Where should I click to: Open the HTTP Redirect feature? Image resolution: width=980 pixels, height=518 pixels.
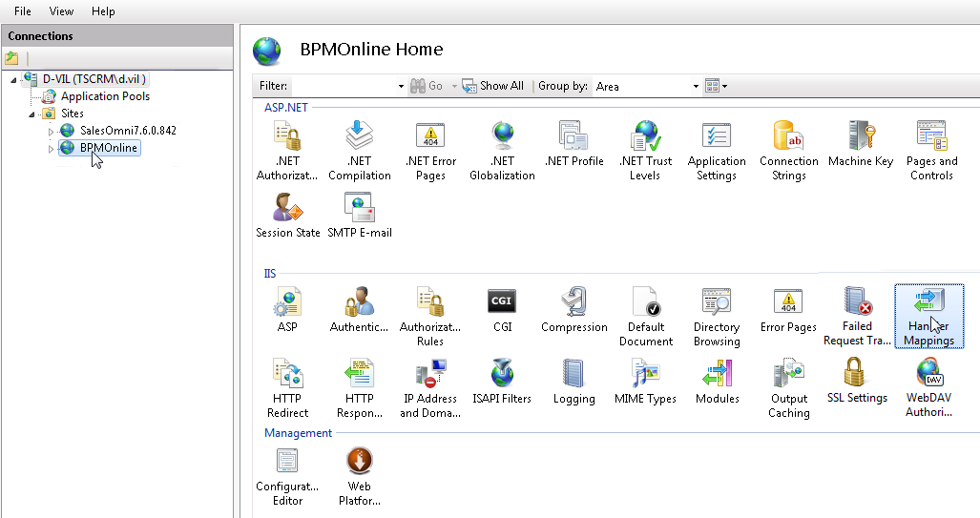(x=287, y=388)
